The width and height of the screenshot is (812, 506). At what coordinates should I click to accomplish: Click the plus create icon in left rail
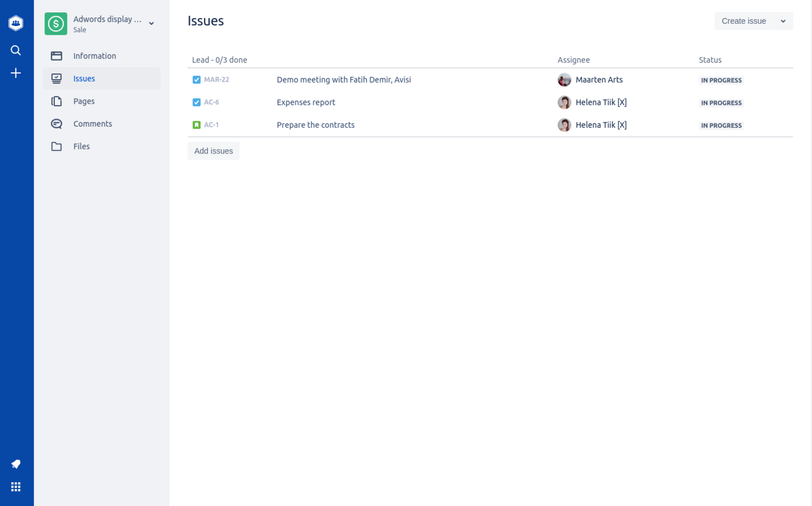tap(16, 73)
